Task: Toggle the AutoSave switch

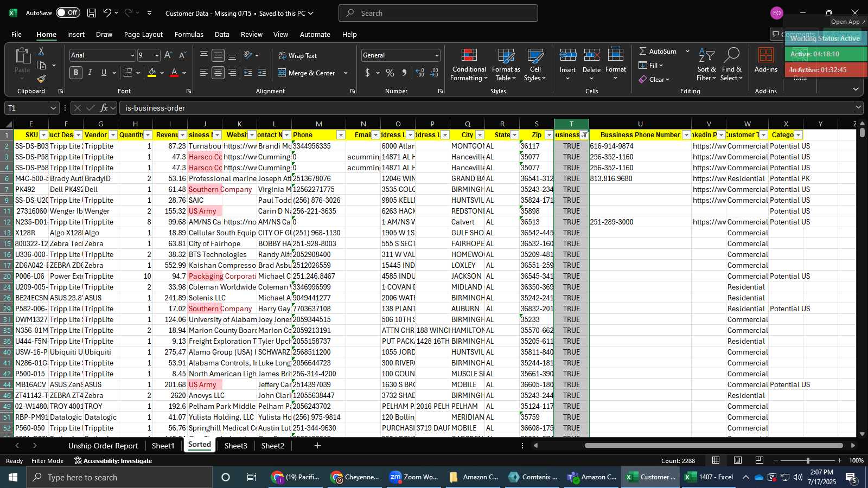Action: [68, 12]
